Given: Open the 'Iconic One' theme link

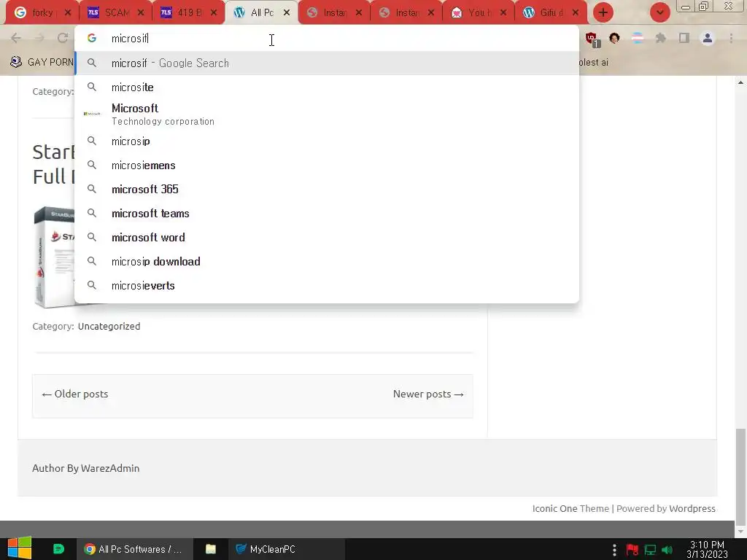Looking at the screenshot, I should point(554,508).
